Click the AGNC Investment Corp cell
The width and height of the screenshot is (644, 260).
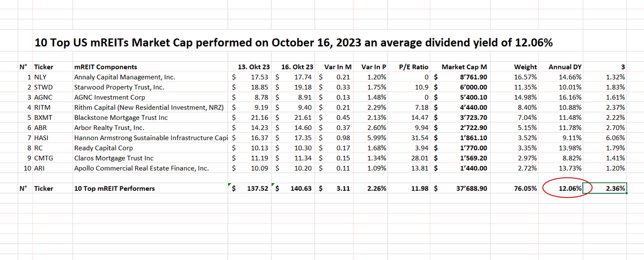tap(109, 97)
